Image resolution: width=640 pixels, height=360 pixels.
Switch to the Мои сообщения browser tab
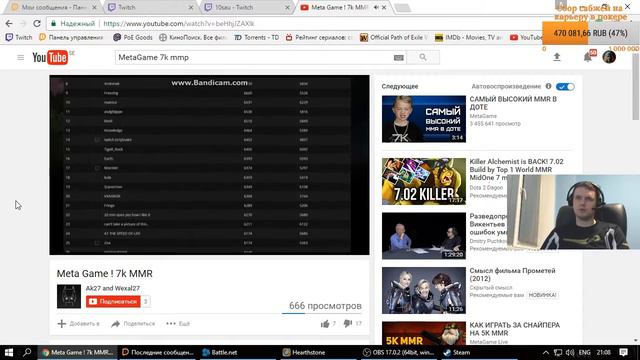click(x=53, y=7)
